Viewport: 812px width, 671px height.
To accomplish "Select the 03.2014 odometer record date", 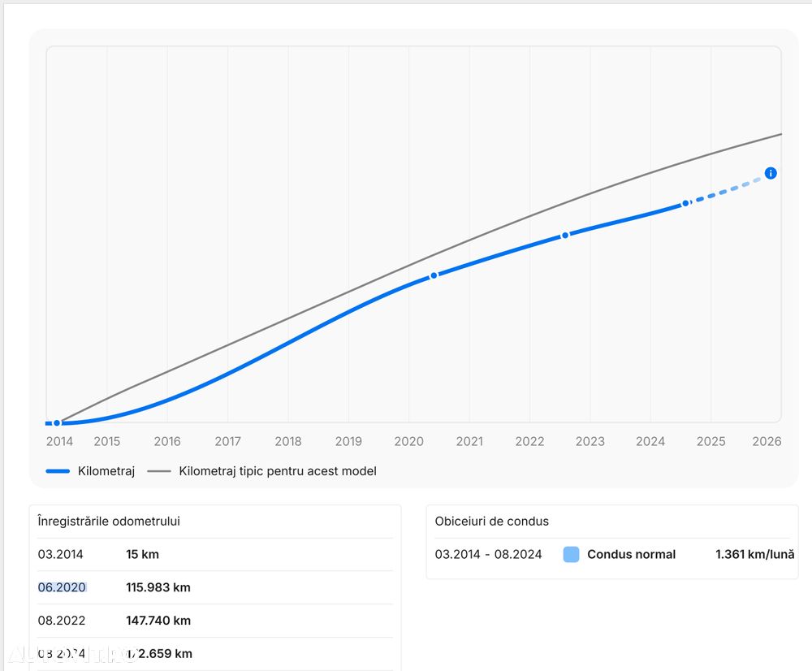I will click(62, 555).
